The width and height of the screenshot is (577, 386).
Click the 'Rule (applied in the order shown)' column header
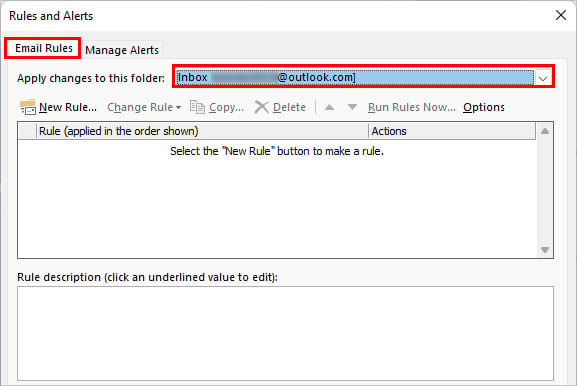click(202, 131)
